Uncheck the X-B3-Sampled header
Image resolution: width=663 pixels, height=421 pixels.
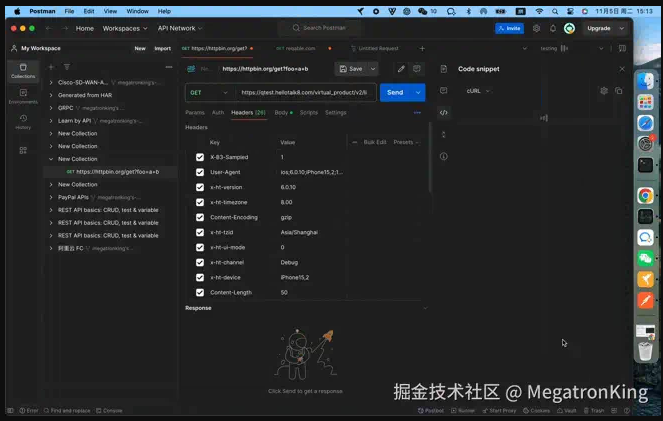point(200,157)
